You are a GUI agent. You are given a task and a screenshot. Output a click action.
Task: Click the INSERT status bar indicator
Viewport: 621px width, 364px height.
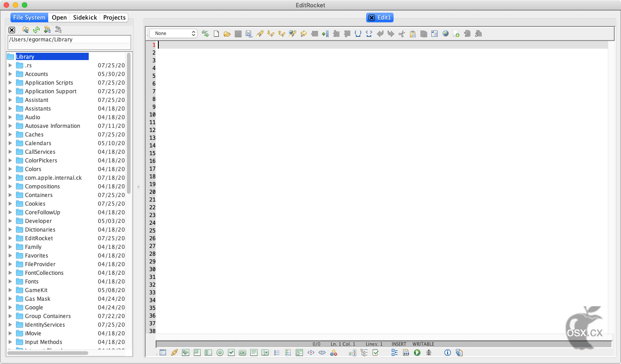coord(399,344)
